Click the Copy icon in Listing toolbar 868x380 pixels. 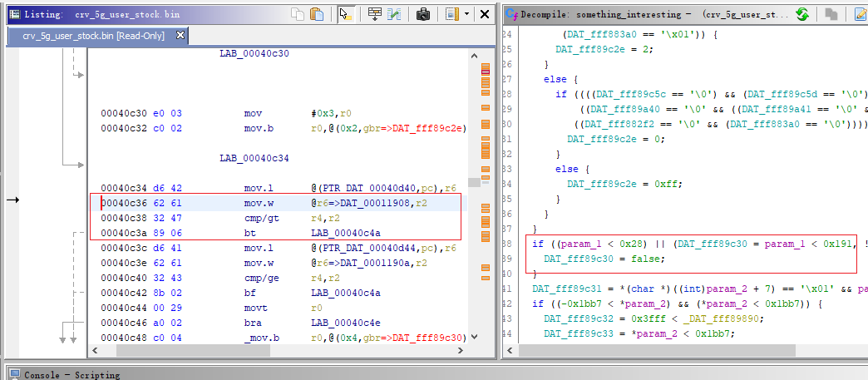pos(298,14)
